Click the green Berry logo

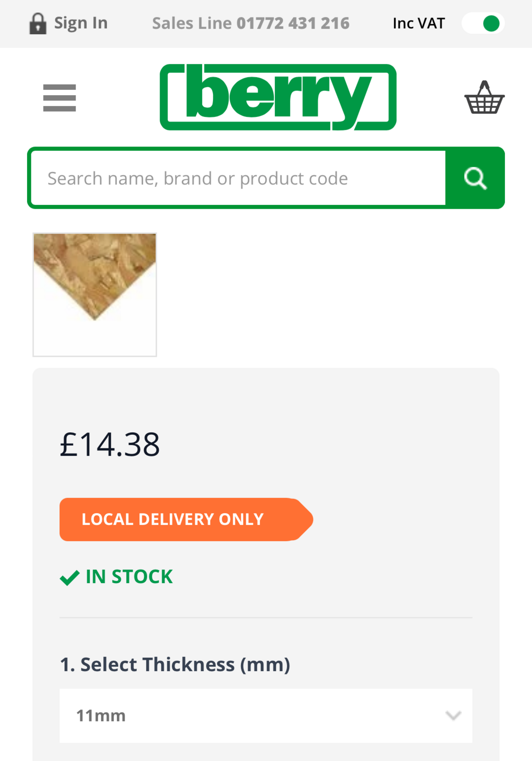tap(278, 98)
